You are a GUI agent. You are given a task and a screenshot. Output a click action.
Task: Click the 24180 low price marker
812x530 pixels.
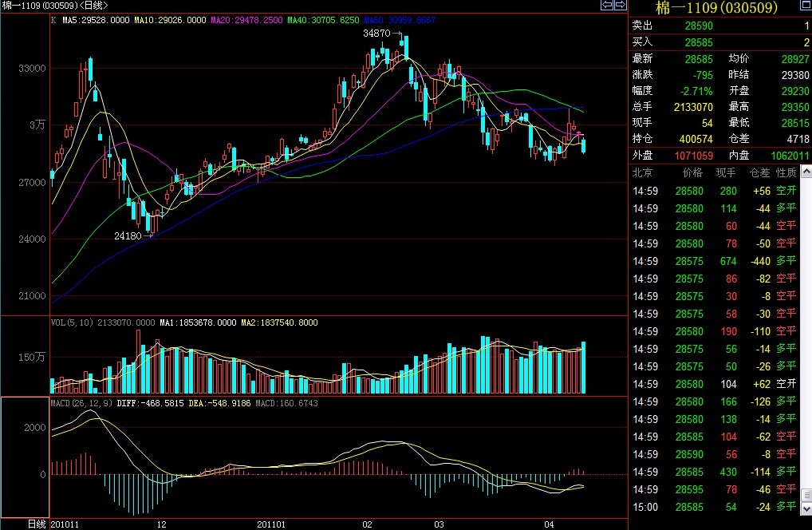pos(128,236)
